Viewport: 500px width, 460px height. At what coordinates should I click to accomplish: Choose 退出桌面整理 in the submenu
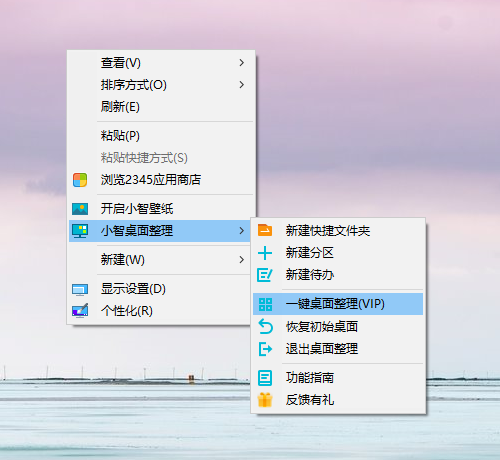(338, 349)
